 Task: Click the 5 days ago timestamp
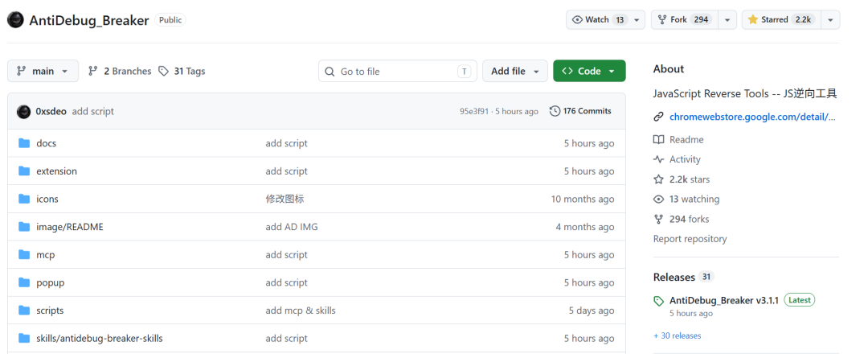pos(592,311)
